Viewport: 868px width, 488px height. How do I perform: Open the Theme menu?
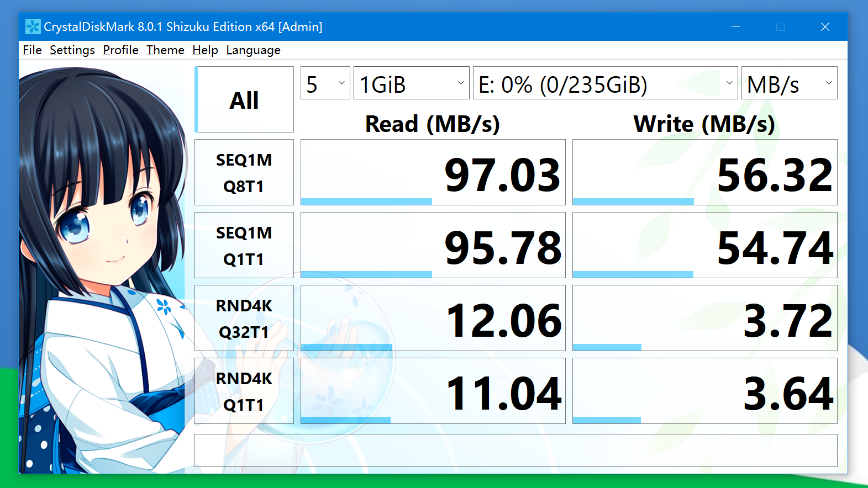pos(165,50)
